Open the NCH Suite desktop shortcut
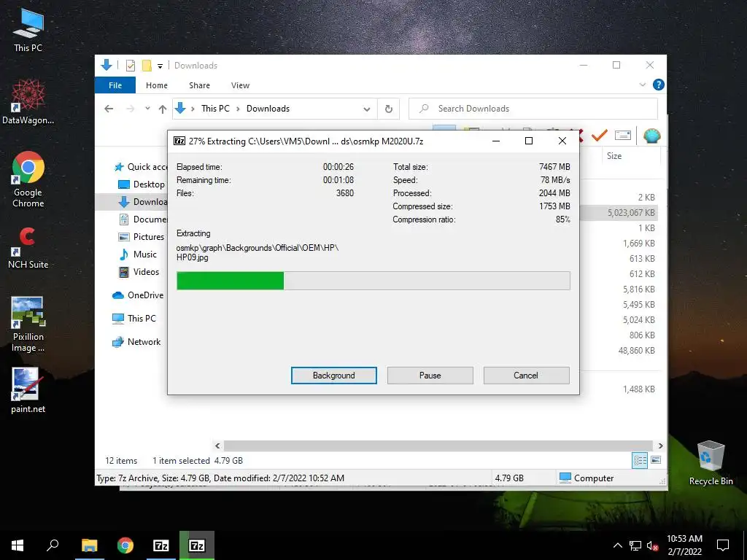 click(28, 248)
